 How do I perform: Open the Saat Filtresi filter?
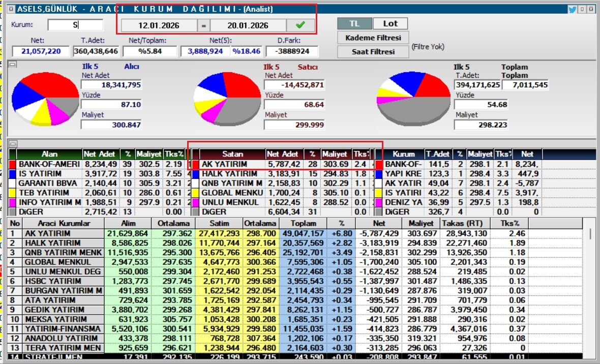point(373,51)
